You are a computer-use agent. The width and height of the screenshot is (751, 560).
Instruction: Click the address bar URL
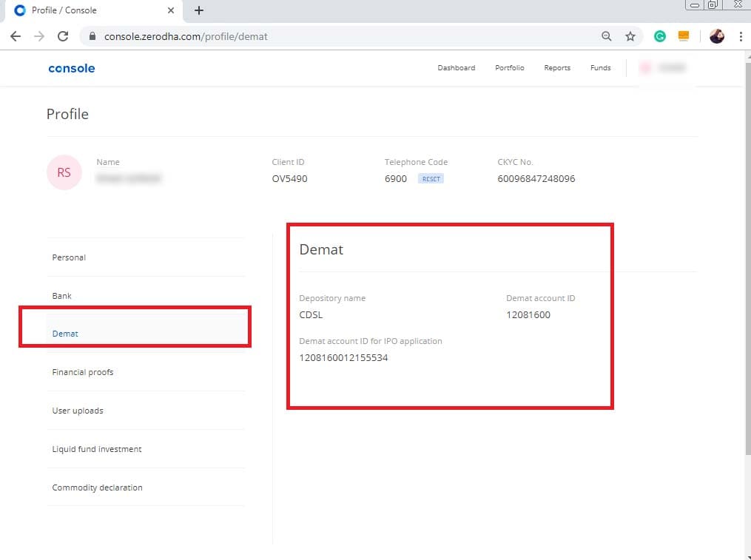pos(186,36)
